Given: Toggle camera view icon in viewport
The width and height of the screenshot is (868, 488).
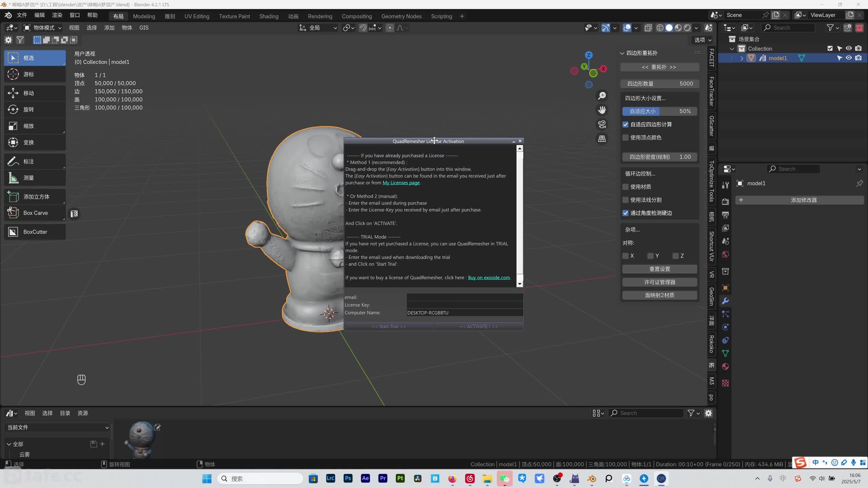Looking at the screenshot, I should (602, 124).
